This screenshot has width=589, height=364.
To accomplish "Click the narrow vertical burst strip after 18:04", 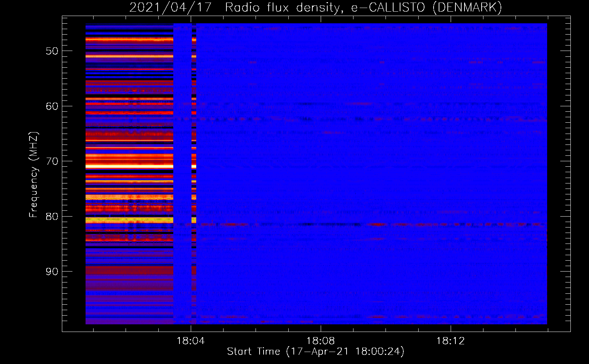I will coord(194,174).
